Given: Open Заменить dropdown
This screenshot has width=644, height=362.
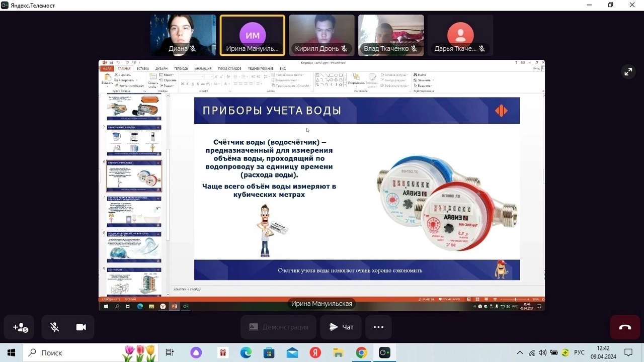Looking at the screenshot, I should [x=423, y=80].
